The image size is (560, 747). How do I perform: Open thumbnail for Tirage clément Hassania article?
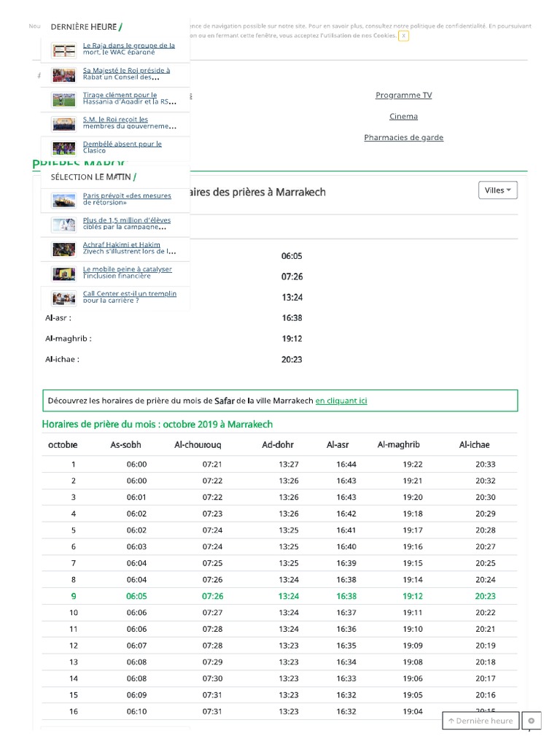point(64,99)
